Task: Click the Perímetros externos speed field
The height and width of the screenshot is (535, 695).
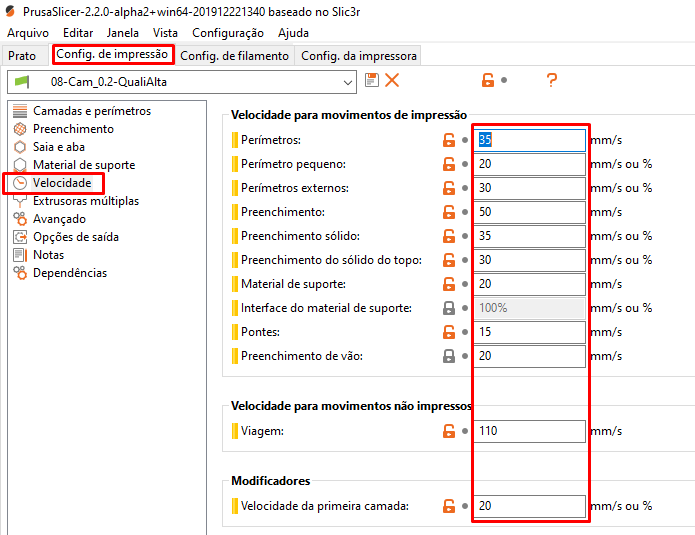Action: click(530, 188)
